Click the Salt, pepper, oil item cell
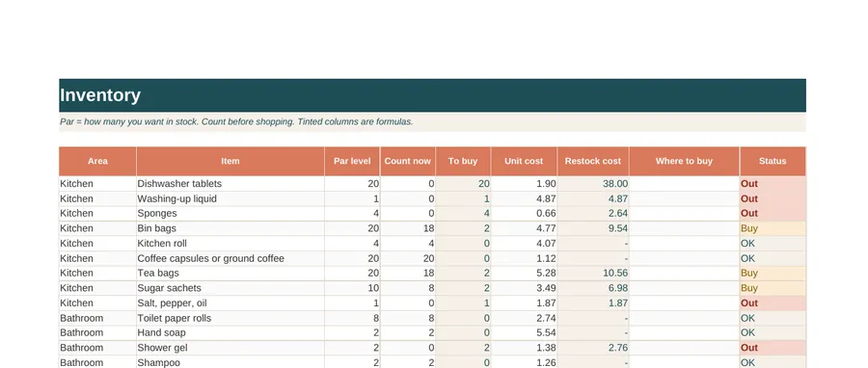 [231, 302]
